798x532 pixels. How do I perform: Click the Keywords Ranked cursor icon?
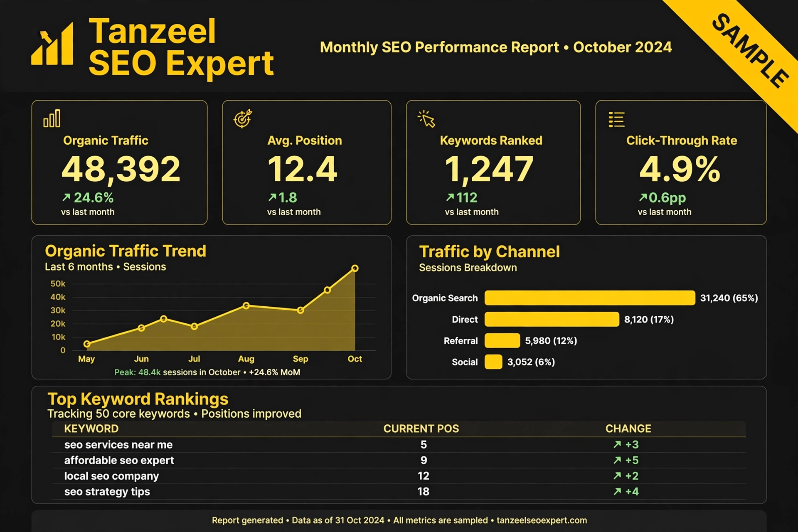[x=426, y=118]
